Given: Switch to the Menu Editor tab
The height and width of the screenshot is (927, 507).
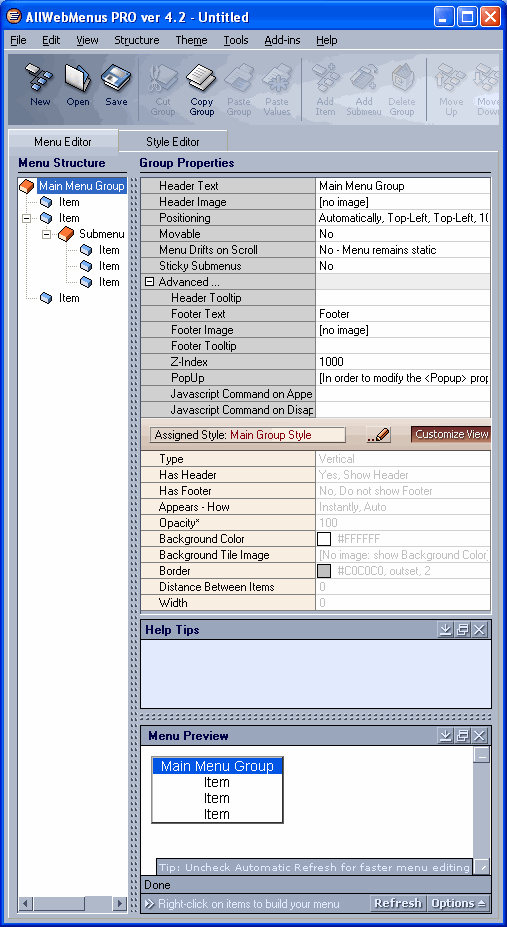Looking at the screenshot, I should [x=63, y=142].
